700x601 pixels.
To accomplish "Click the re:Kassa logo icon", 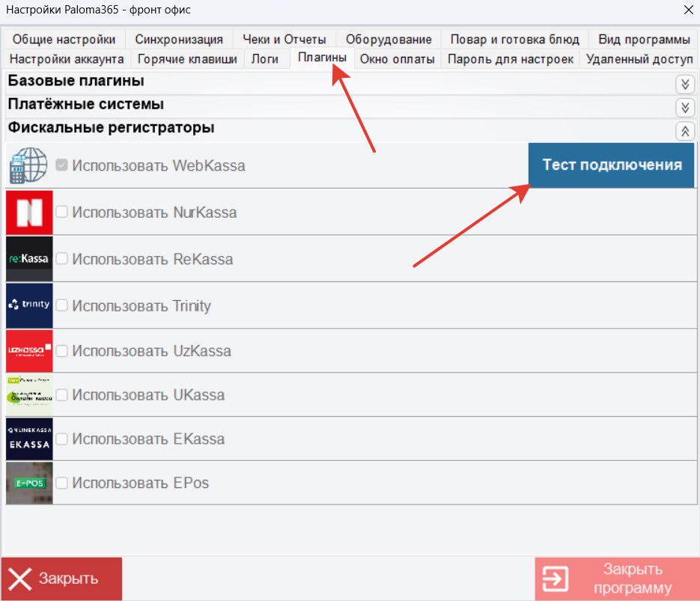I will [29, 259].
